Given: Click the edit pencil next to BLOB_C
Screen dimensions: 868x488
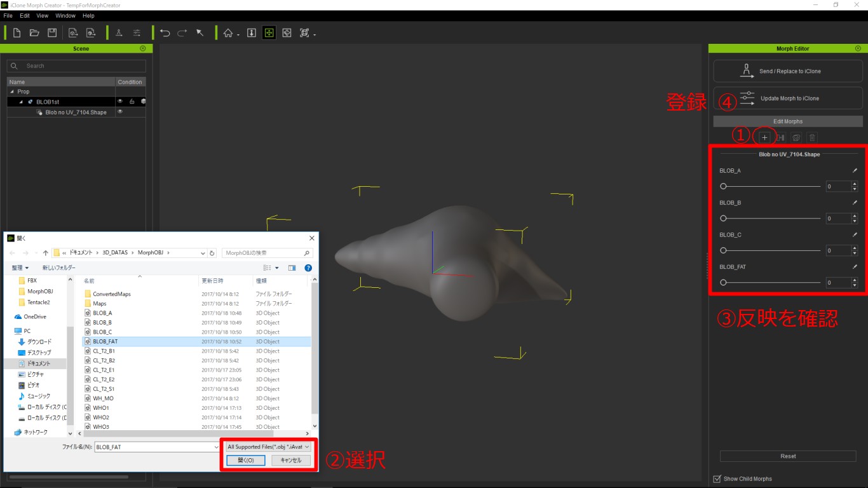Looking at the screenshot, I should coord(855,234).
